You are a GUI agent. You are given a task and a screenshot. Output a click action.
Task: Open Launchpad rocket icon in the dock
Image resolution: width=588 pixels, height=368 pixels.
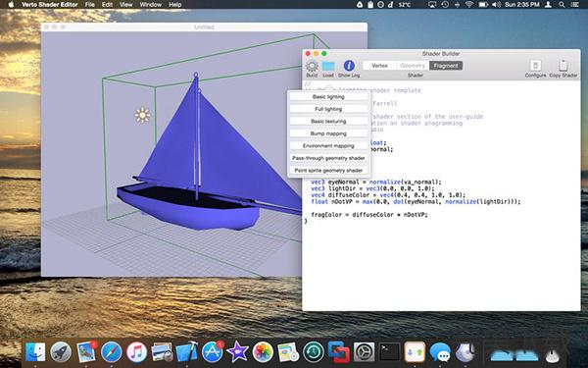[x=61, y=352]
